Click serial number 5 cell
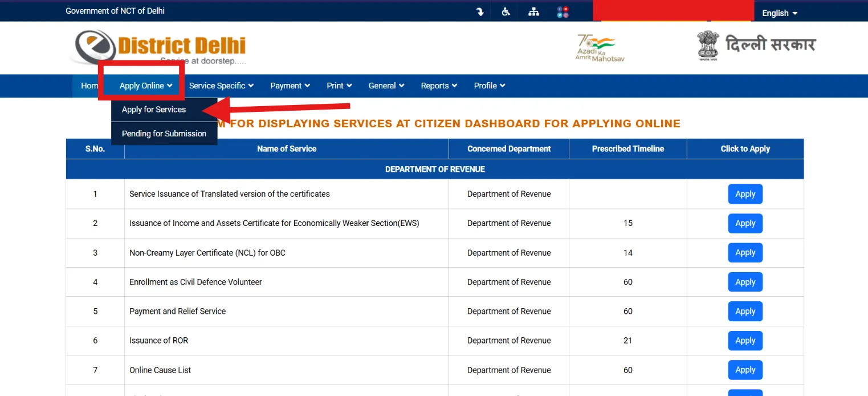Screen dimensions: 868x396 tap(95, 312)
